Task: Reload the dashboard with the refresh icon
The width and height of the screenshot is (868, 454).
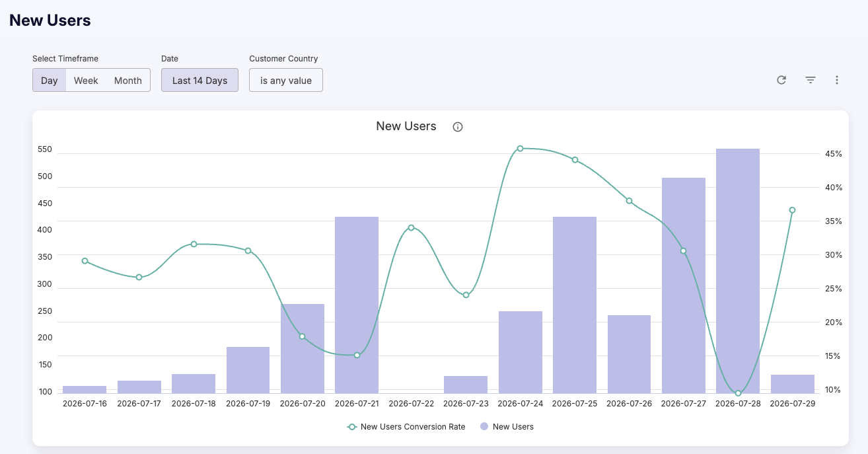Action: click(781, 80)
